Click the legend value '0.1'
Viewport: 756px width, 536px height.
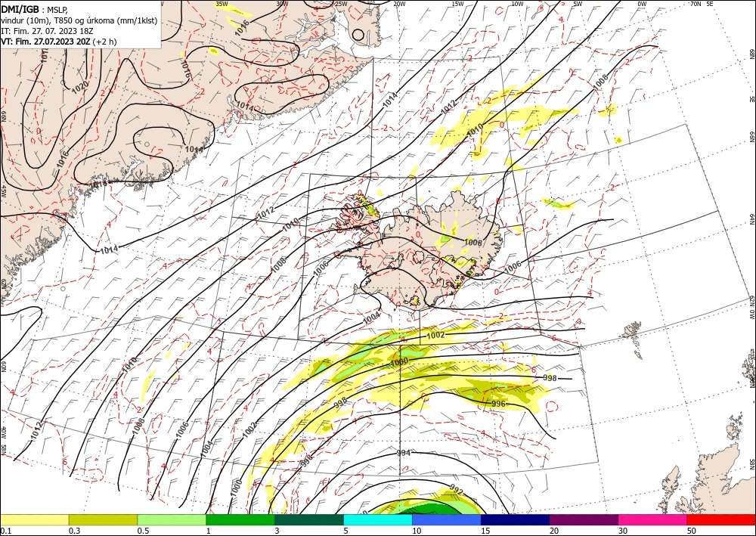tap(5, 531)
